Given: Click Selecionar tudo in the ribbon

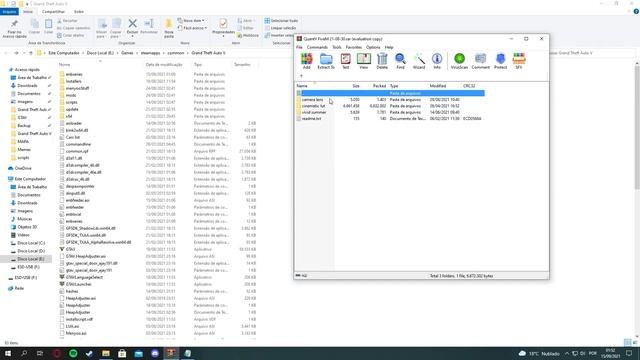Looking at the screenshot, I should (281, 20).
